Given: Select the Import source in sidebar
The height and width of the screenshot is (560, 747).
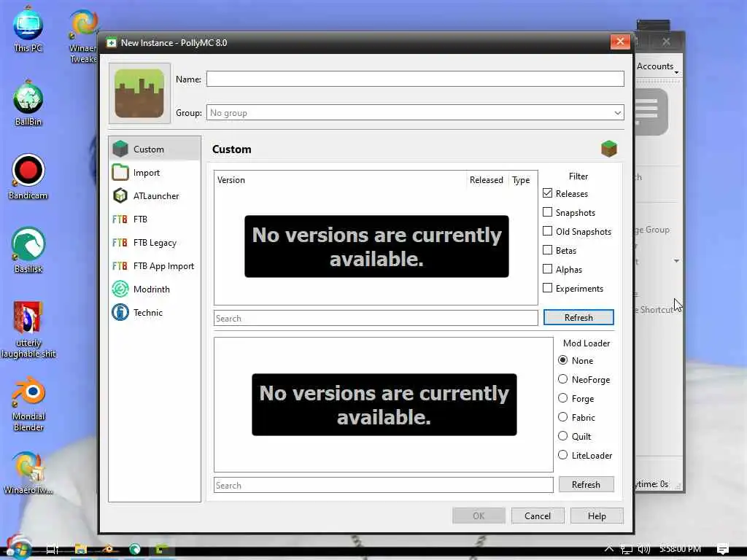Looking at the screenshot, I should point(155,172).
